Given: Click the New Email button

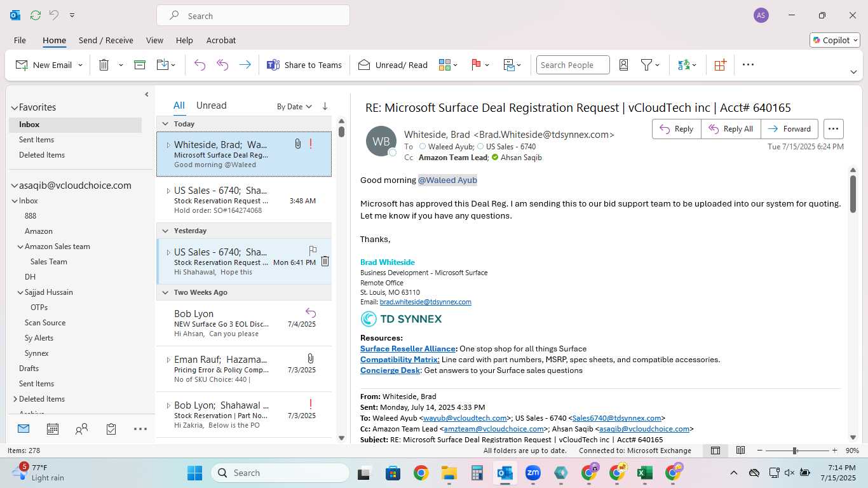Looking at the screenshot, I should pos(43,65).
